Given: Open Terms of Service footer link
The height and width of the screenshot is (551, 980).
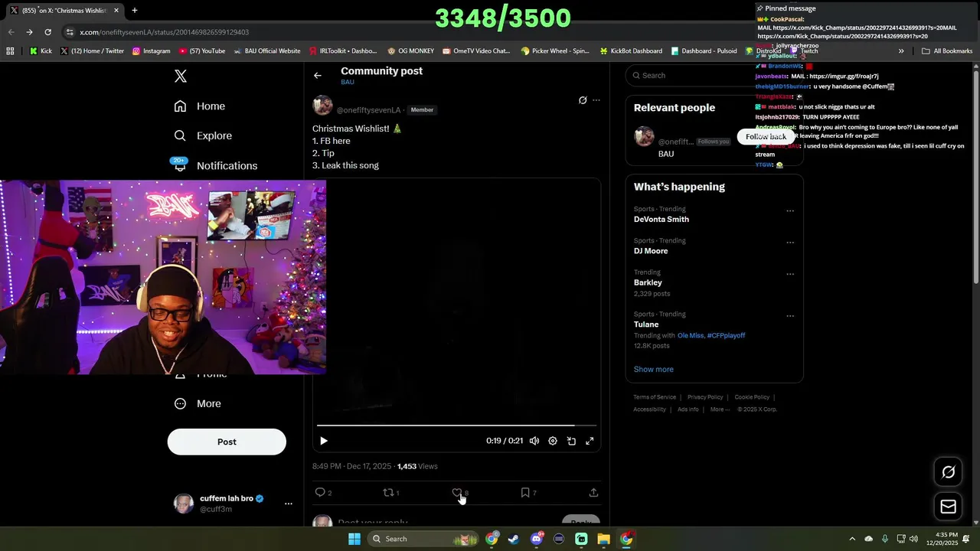Looking at the screenshot, I should tap(655, 397).
